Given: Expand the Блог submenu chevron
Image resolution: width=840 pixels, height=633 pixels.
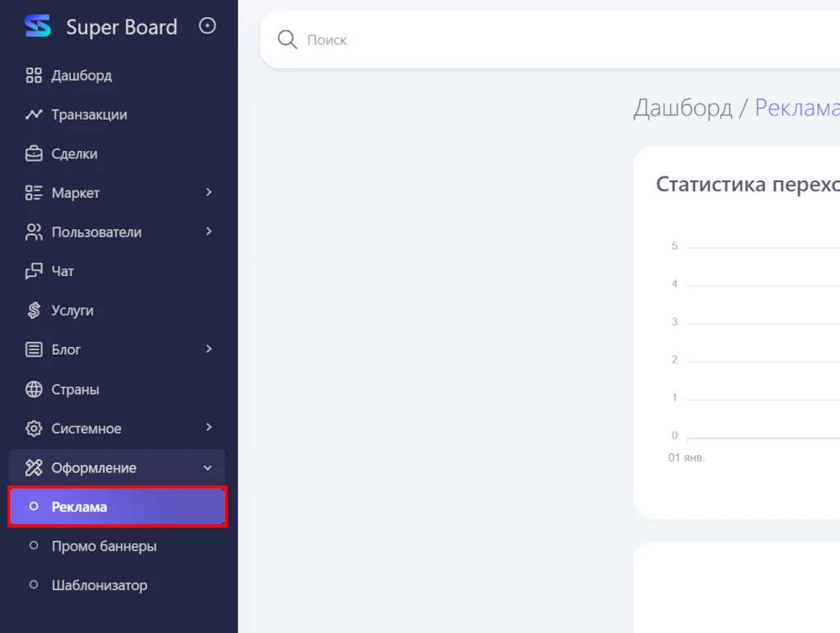Looking at the screenshot, I should pyautogui.click(x=209, y=349).
